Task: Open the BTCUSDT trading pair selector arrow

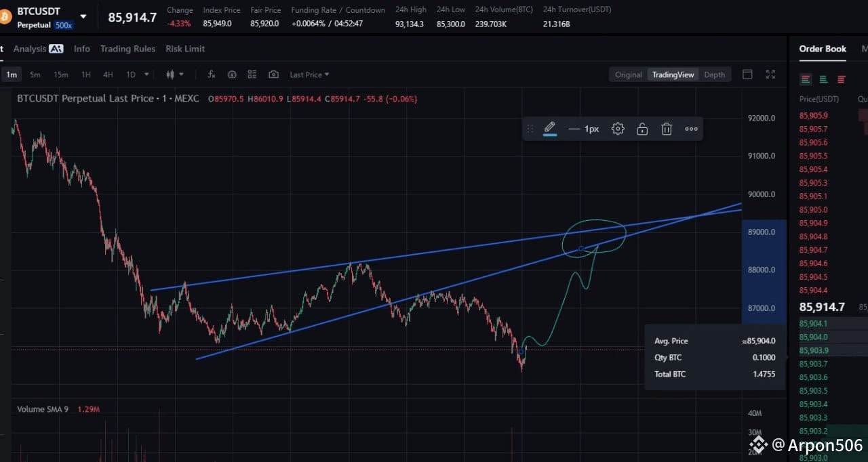Action: tap(83, 16)
